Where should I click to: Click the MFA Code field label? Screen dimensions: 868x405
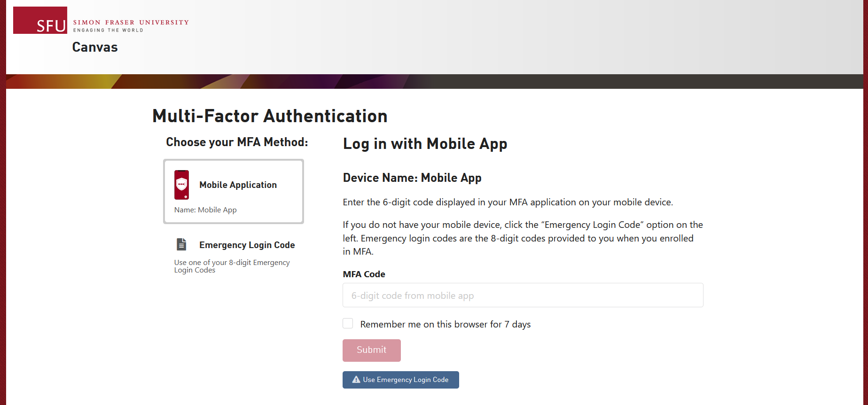(364, 274)
